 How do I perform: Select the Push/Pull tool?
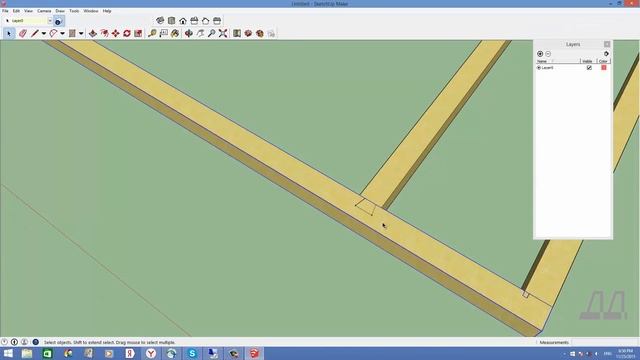tap(93, 33)
